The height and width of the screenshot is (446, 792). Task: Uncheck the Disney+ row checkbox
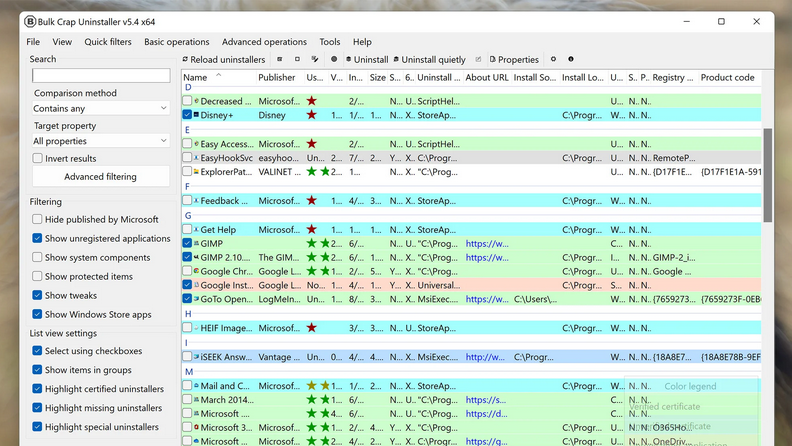pos(187,115)
